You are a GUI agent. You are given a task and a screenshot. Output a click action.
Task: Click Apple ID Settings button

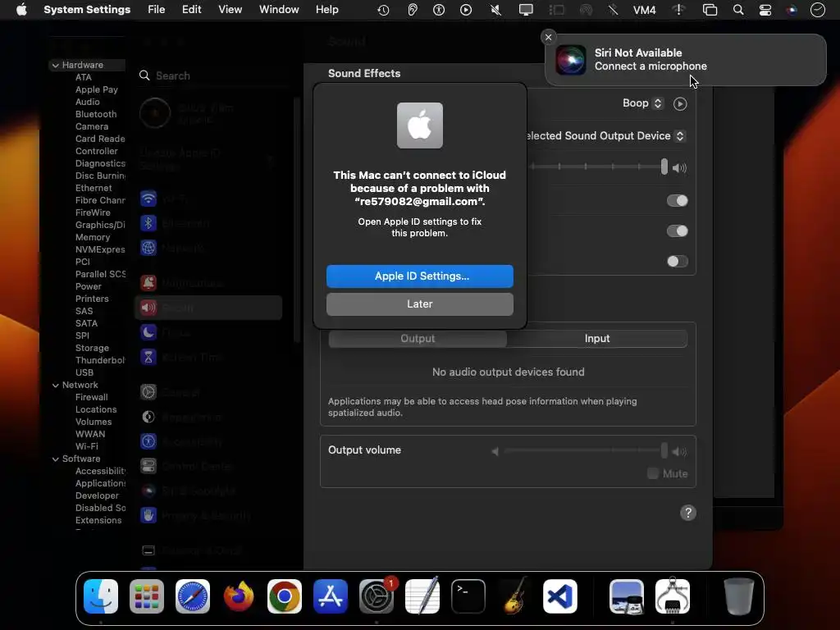click(419, 276)
